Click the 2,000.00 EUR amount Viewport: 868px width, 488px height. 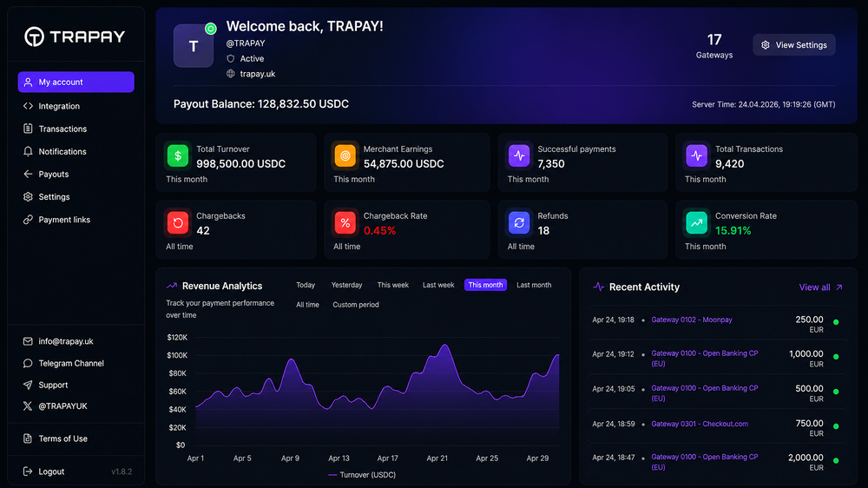806,462
